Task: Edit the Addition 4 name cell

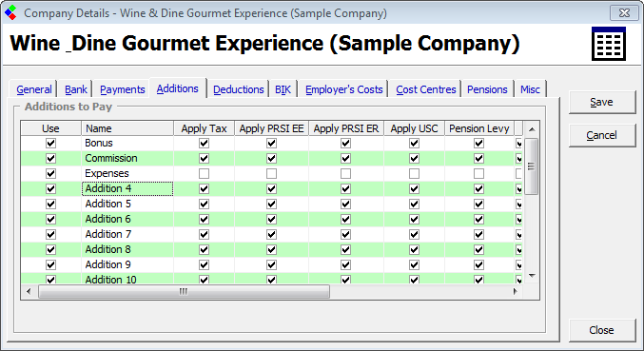Action: pyautogui.click(x=127, y=188)
